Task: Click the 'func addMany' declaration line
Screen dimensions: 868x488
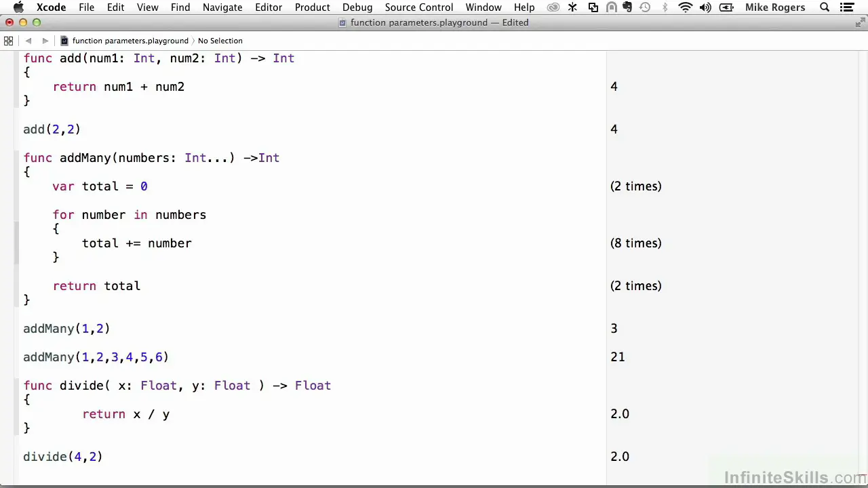Action: coord(151,158)
